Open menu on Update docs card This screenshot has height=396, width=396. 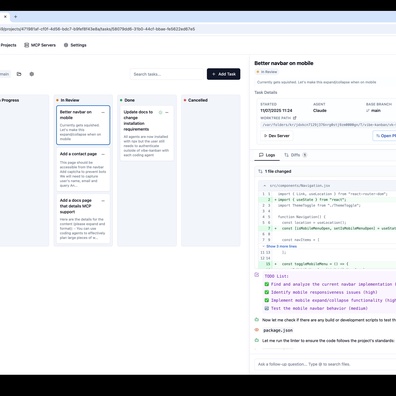pyautogui.click(x=167, y=112)
